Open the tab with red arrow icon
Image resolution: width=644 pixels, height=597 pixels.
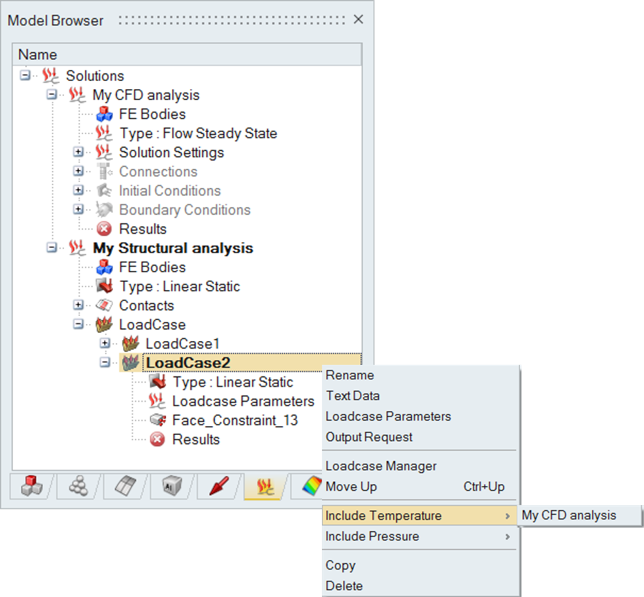(219, 487)
